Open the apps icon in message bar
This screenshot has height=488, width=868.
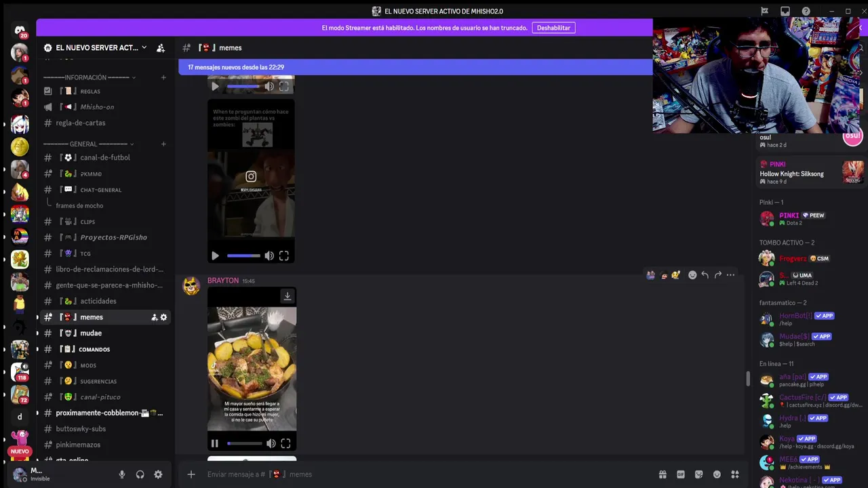click(x=735, y=474)
